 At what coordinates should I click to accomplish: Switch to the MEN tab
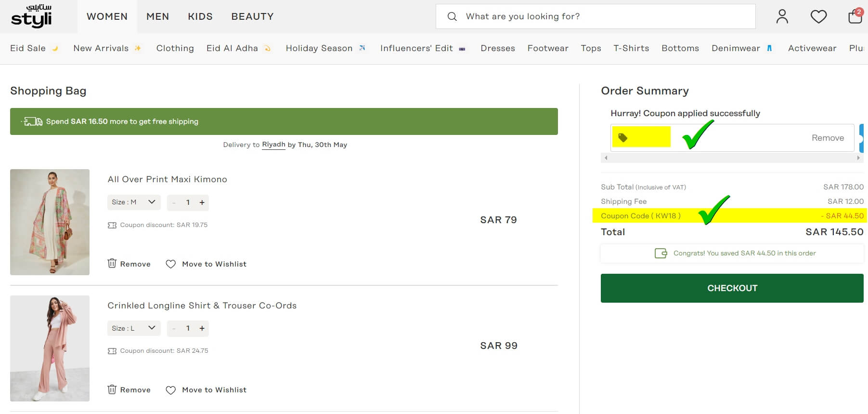point(157,16)
